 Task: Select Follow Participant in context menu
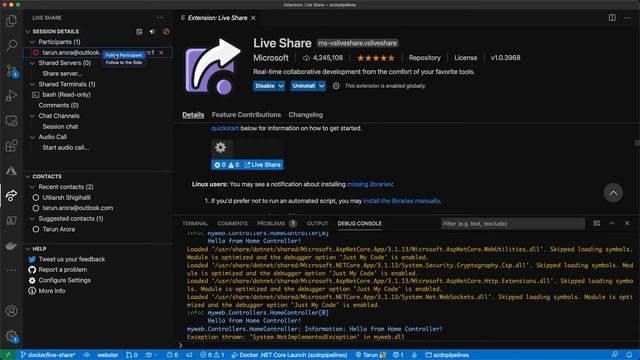124,55
